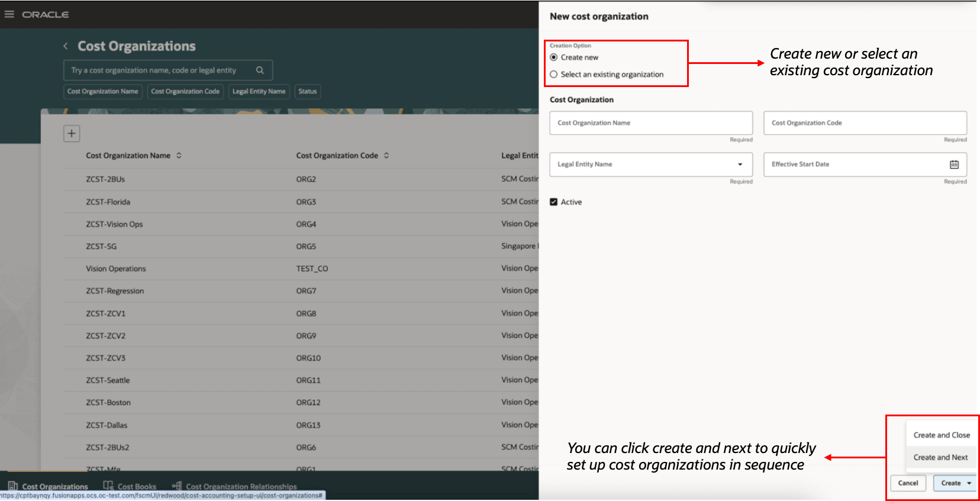Select the ZCST-ZCV1 row name
This screenshot has width=980, height=501.
tap(106, 314)
